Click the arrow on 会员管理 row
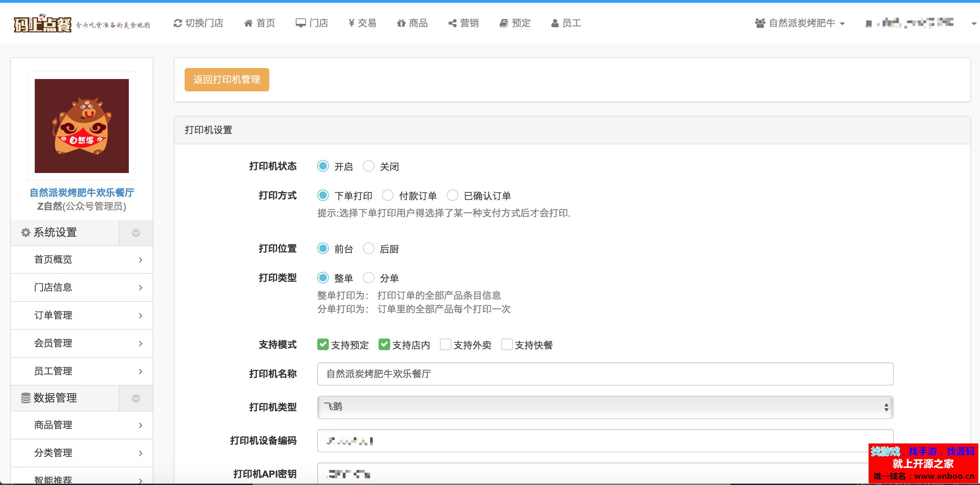This screenshot has width=980, height=485. [x=140, y=344]
